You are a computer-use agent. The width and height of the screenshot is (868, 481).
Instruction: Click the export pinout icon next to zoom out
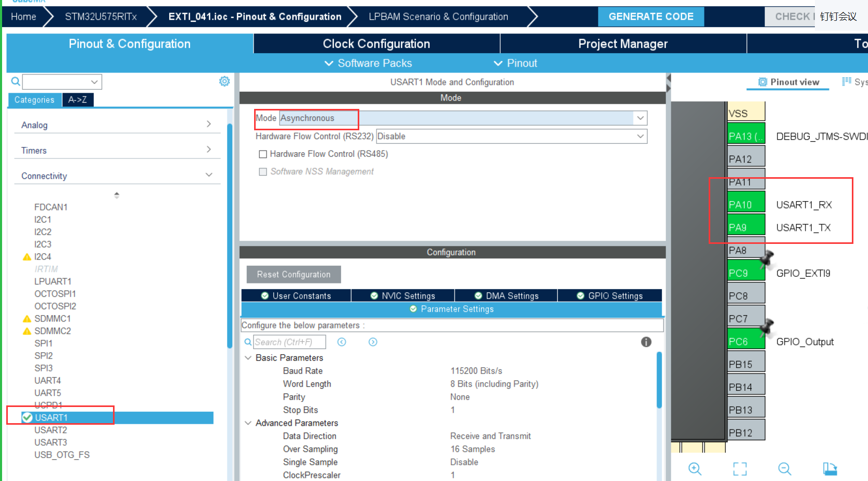click(830, 468)
